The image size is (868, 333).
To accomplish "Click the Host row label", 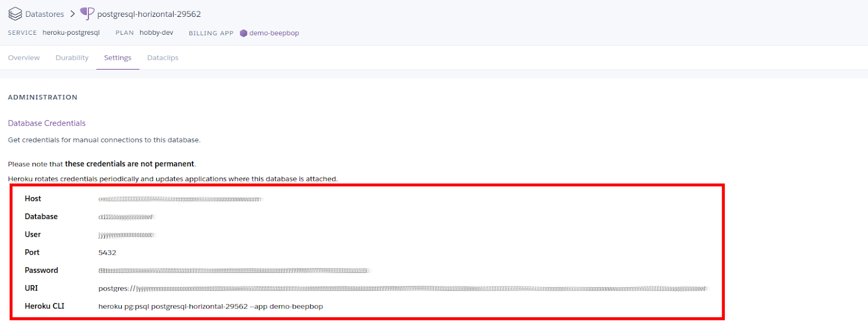I will 33,199.
